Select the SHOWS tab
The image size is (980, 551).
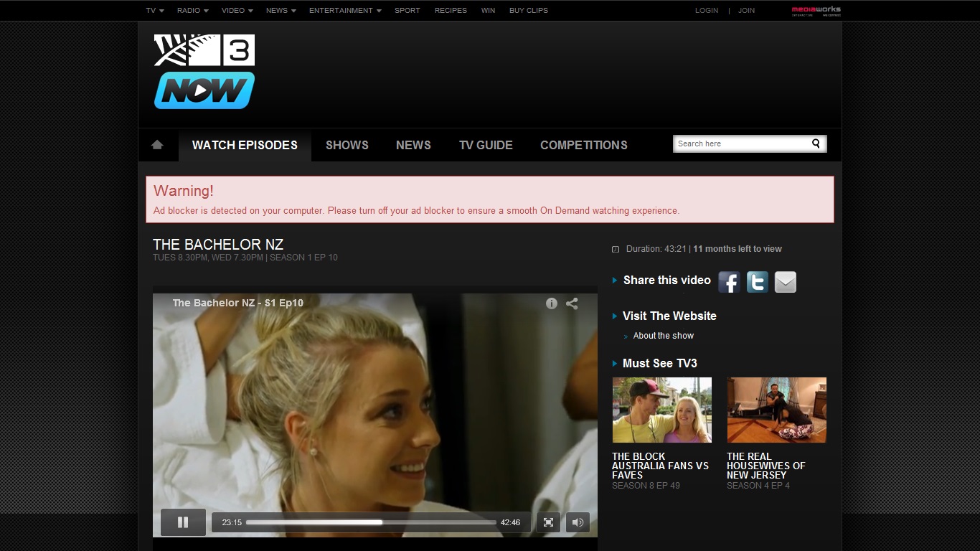pyautogui.click(x=347, y=145)
